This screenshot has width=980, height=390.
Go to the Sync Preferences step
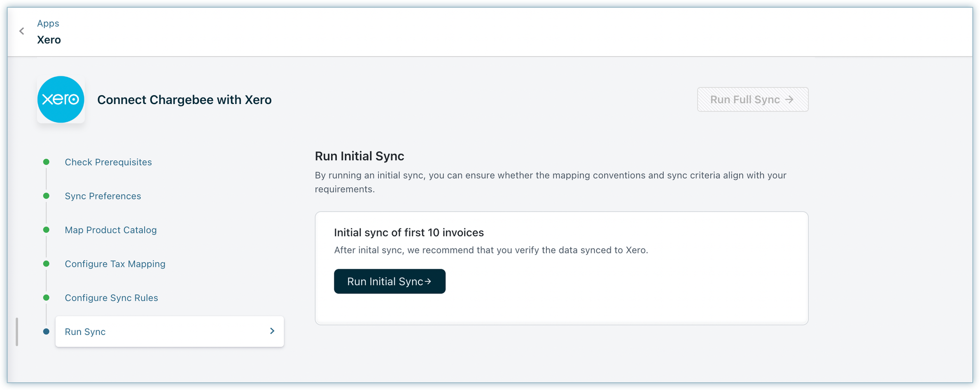(103, 196)
